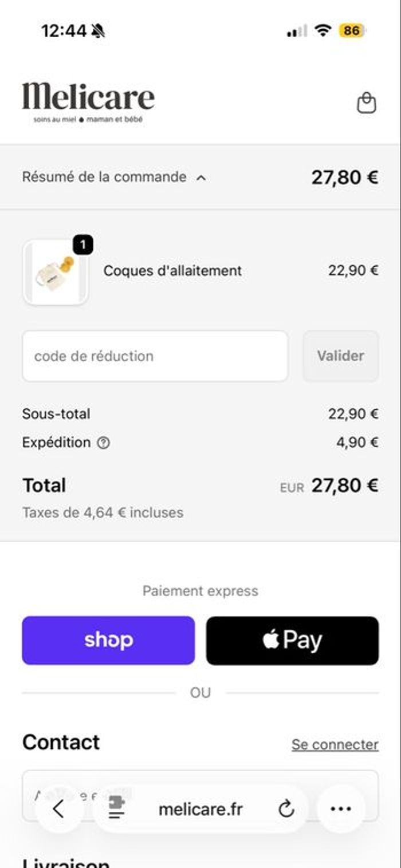The image size is (401, 868).
Task: Open the shopping bag cart icon
Action: pyautogui.click(x=367, y=103)
